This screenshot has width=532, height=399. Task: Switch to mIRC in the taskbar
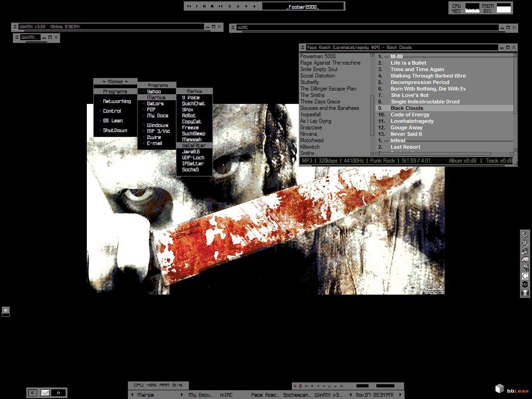click(x=226, y=395)
